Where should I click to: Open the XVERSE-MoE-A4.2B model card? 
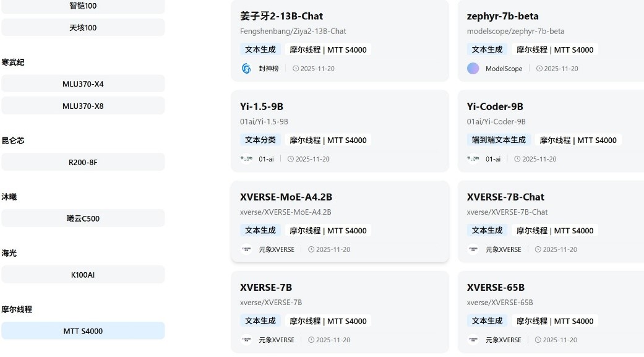(x=286, y=197)
